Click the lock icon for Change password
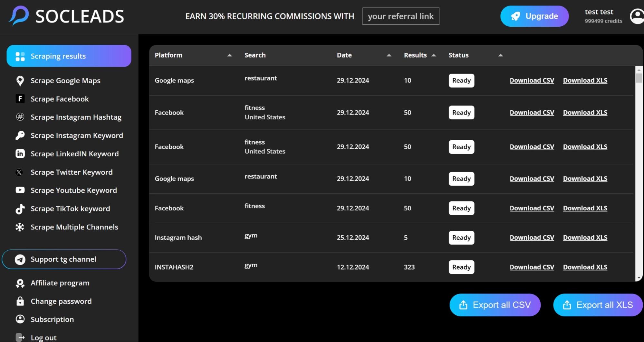The height and width of the screenshot is (342, 644). pos(20,301)
